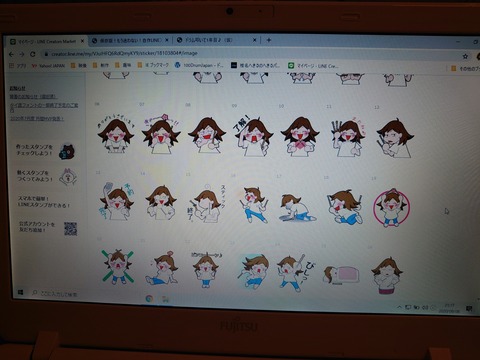The width and height of the screenshot is (480, 360).
Task: Select sticker of girl sleeping under pink blanket
Action: coord(341,275)
